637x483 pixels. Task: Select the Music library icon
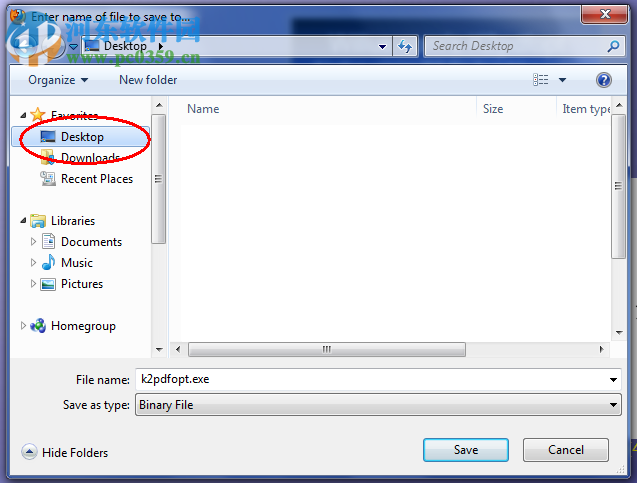pyautogui.click(x=49, y=263)
